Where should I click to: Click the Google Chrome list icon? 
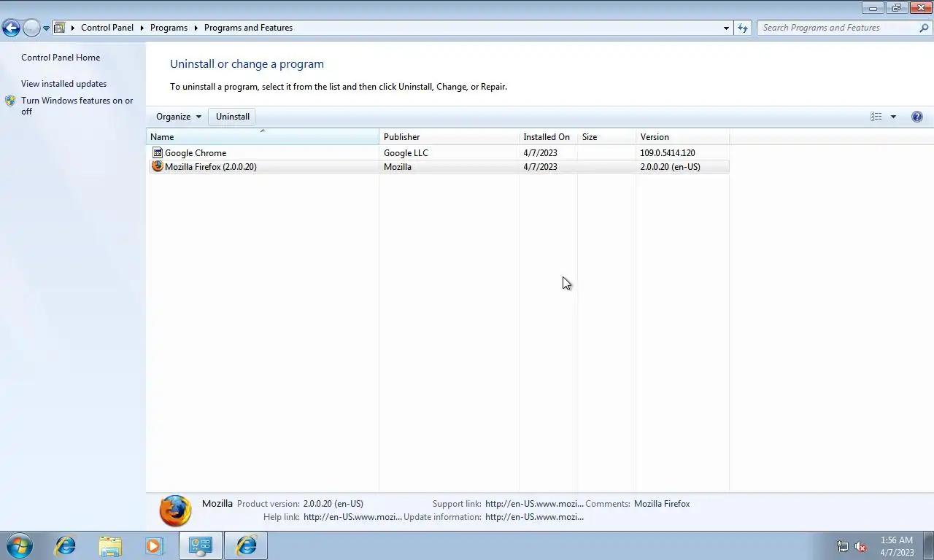pyautogui.click(x=157, y=152)
